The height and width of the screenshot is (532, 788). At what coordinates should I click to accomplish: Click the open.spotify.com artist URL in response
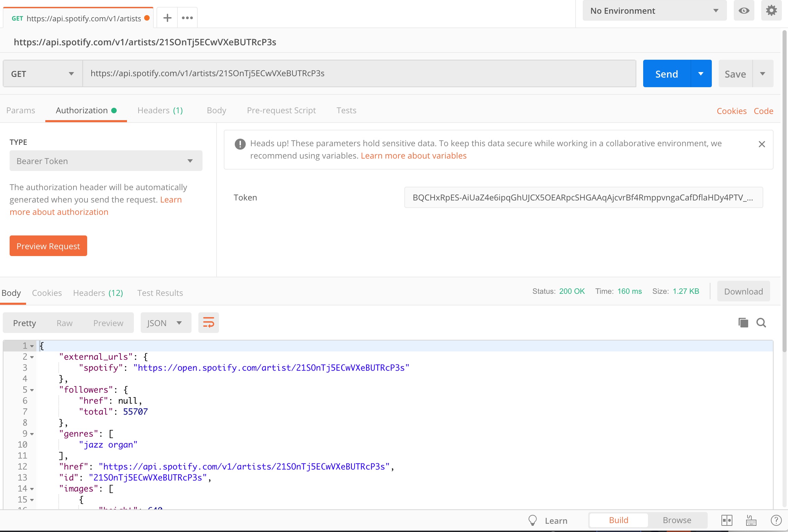pyautogui.click(x=271, y=368)
